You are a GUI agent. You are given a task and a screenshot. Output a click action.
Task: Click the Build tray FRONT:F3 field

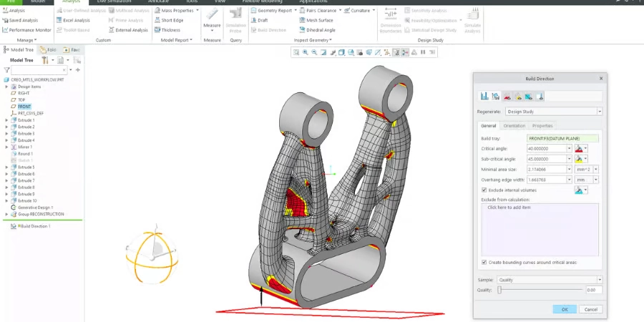(x=562, y=138)
